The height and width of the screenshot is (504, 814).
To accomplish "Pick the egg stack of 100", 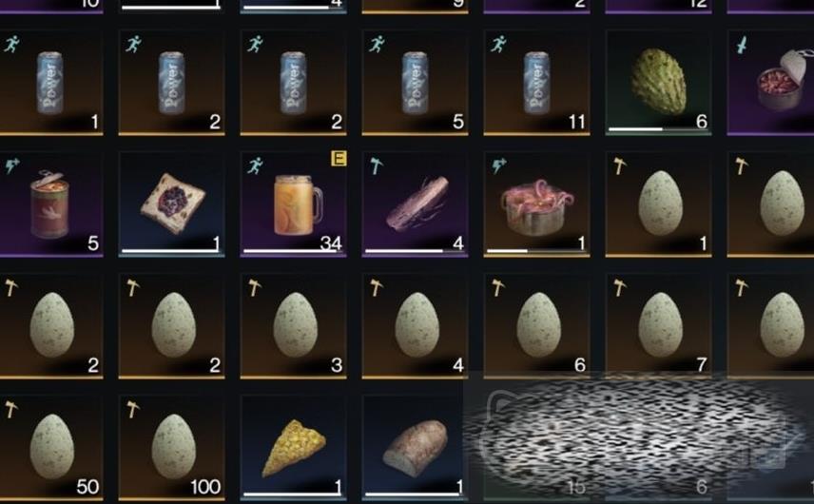I will pos(172,448).
